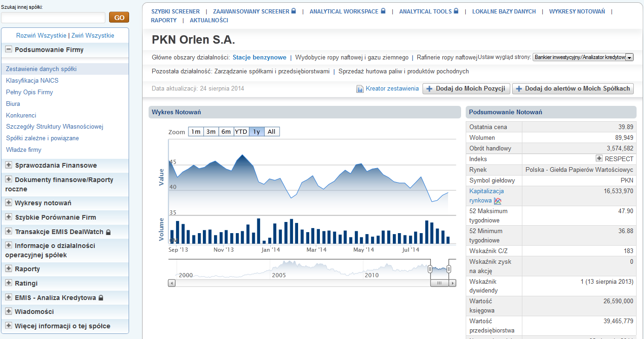Open Konkurenci sidebar item

tap(21, 115)
